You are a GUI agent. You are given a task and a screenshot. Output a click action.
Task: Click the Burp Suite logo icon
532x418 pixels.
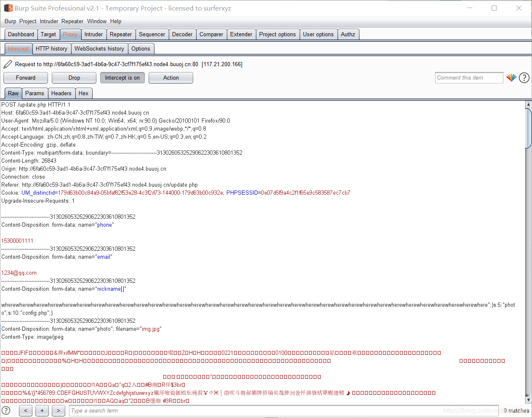point(8,8)
